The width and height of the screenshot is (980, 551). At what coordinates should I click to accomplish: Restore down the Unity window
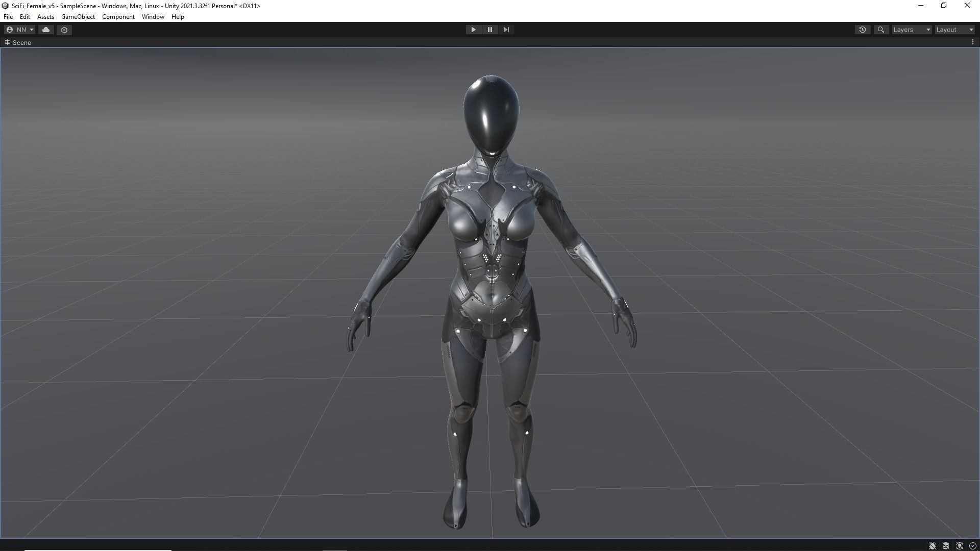click(944, 6)
